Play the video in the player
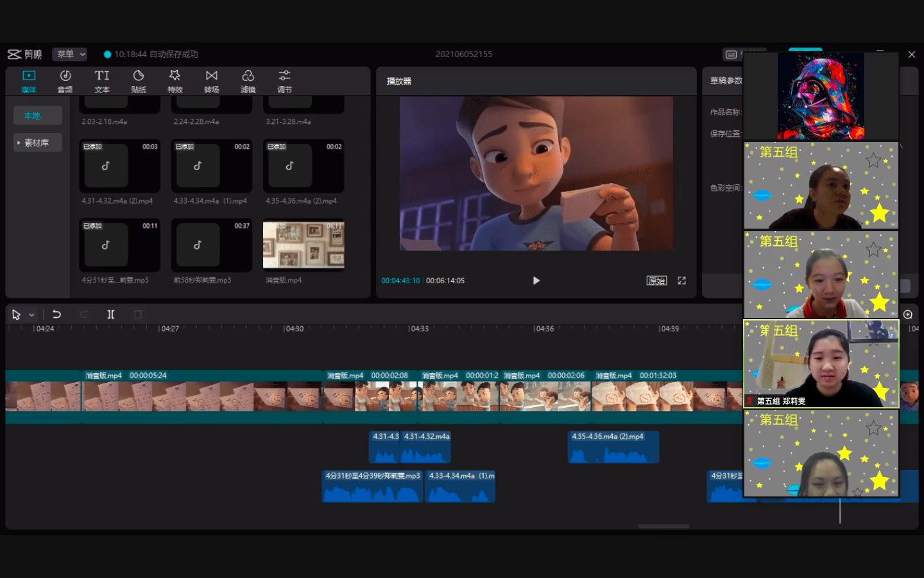Image resolution: width=924 pixels, height=578 pixels. click(536, 281)
